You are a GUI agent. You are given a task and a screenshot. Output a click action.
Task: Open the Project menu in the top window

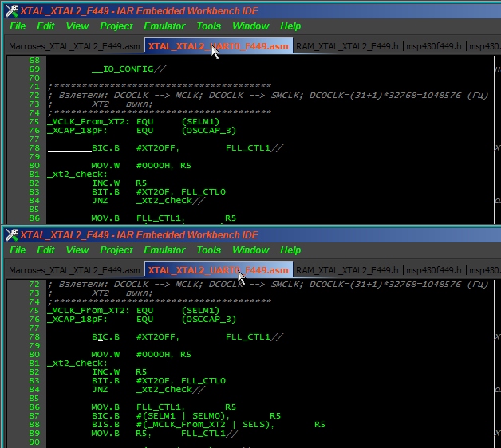[116, 26]
